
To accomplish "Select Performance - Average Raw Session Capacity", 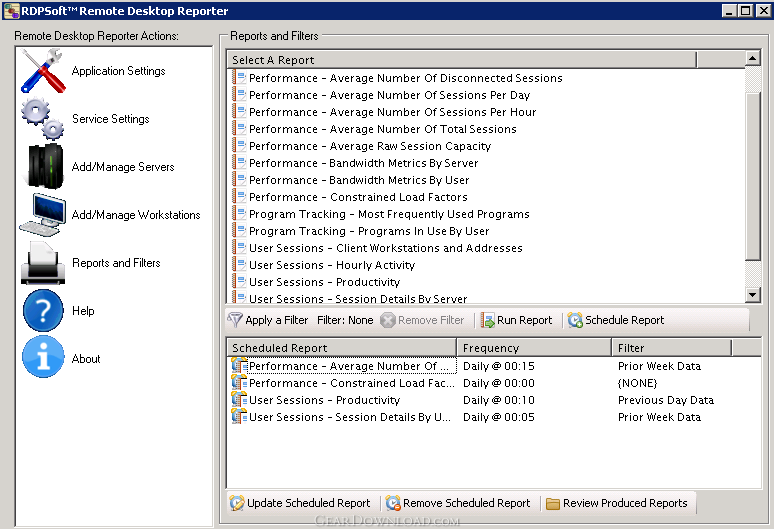I will click(x=370, y=146).
